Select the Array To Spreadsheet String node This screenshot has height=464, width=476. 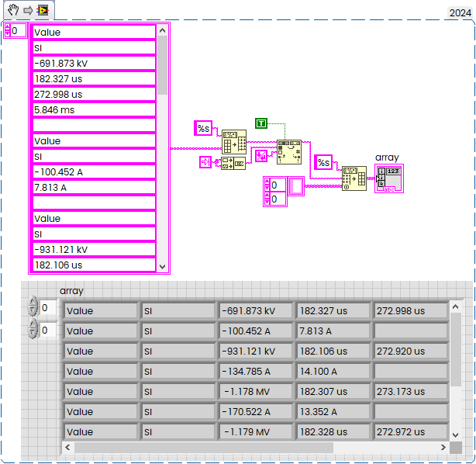click(234, 142)
